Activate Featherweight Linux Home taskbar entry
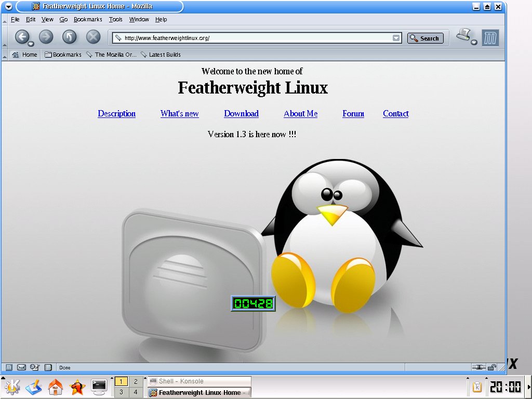The width and height of the screenshot is (532, 399). pyautogui.click(x=199, y=393)
